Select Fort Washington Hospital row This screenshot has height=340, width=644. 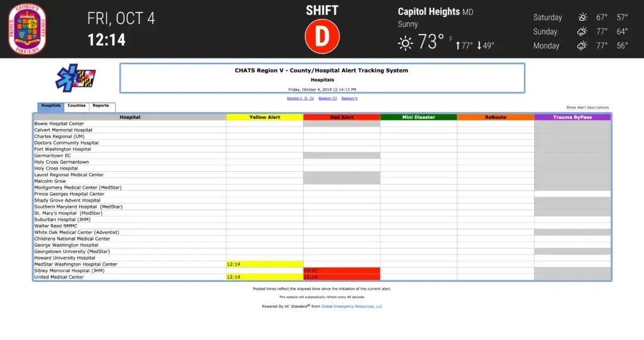click(x=322, y=149)
